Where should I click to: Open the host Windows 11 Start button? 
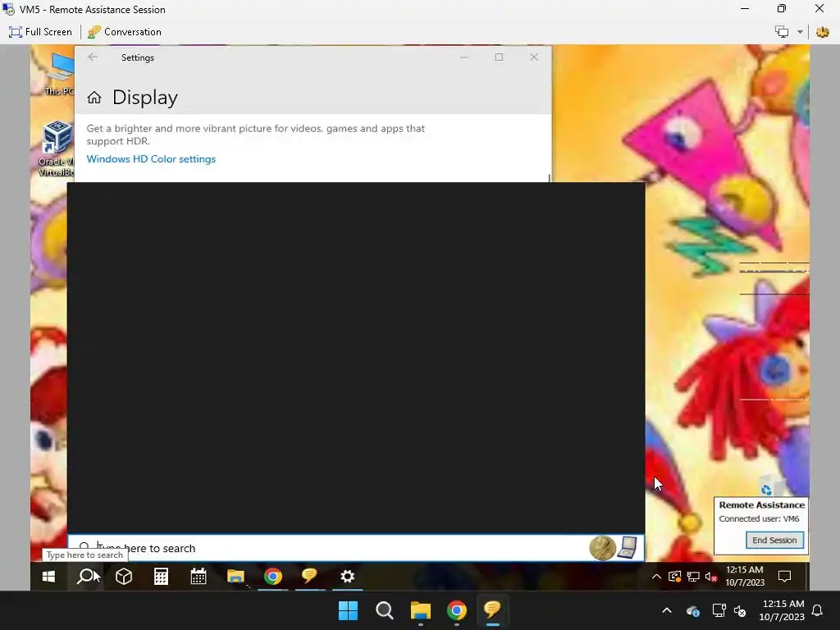point(348,610)
